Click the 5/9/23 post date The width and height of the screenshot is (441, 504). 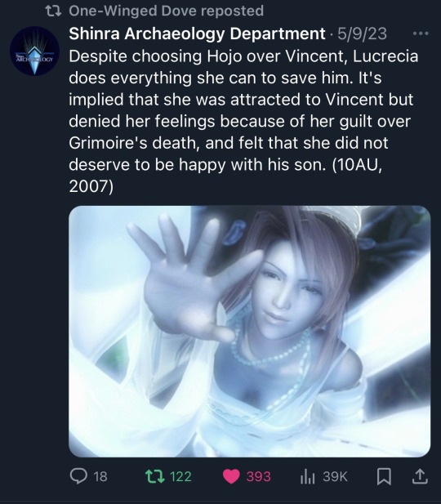[362, 33]
